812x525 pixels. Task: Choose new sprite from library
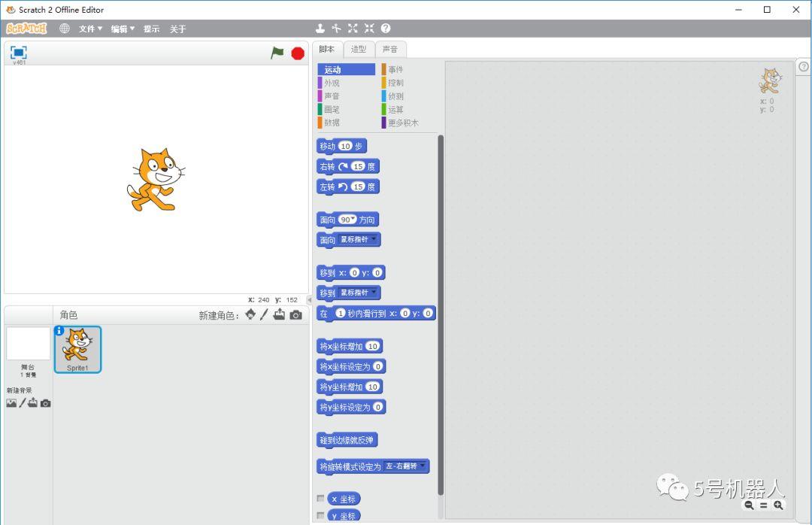click(250, 314)
